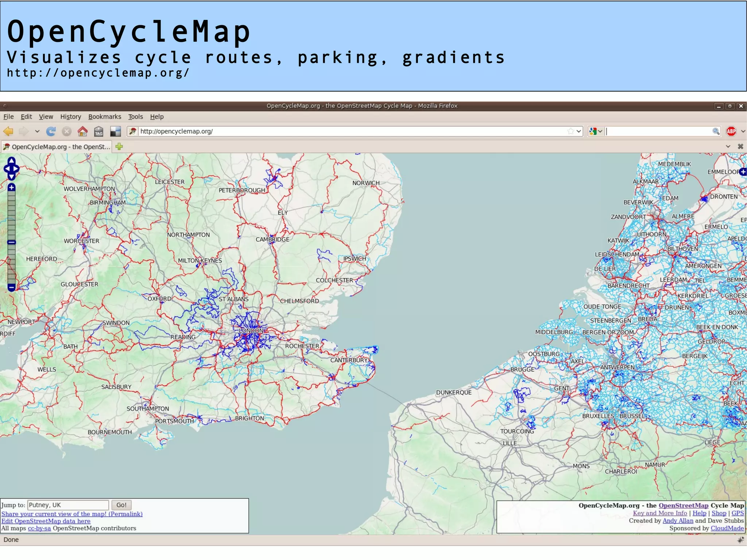Open the back/forward history dropdown arrow
Screen dimensions: 747x560
pos(37,131)
